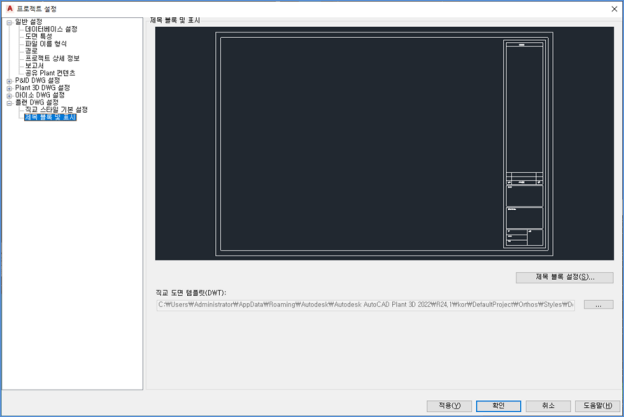Click the 직교 도면 템플릿 path field

(365, 305)
